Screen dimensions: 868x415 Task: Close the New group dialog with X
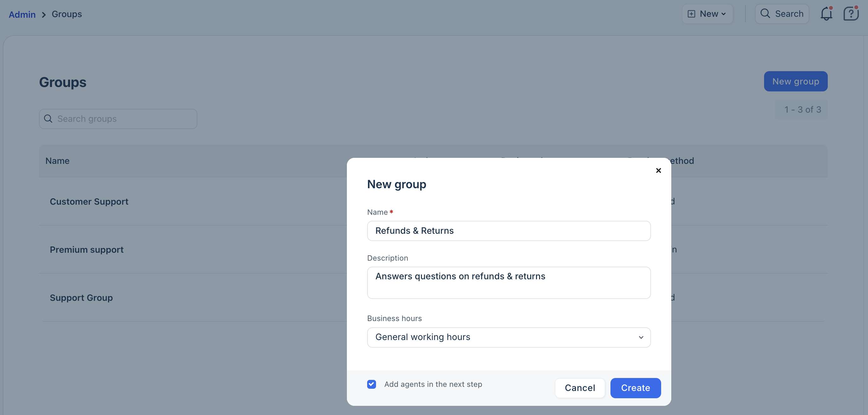[658, 170]
